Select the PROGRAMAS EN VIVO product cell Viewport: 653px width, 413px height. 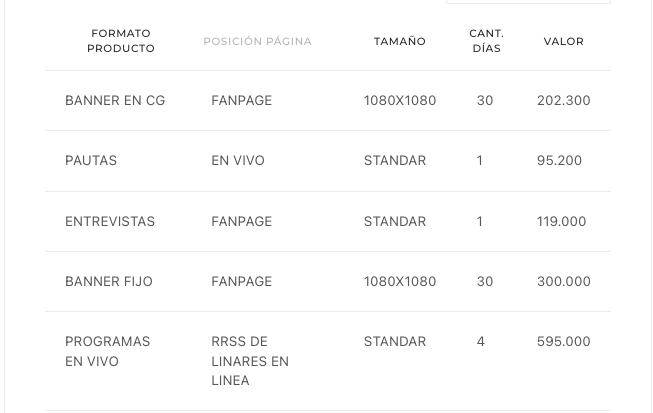[107, 351]
